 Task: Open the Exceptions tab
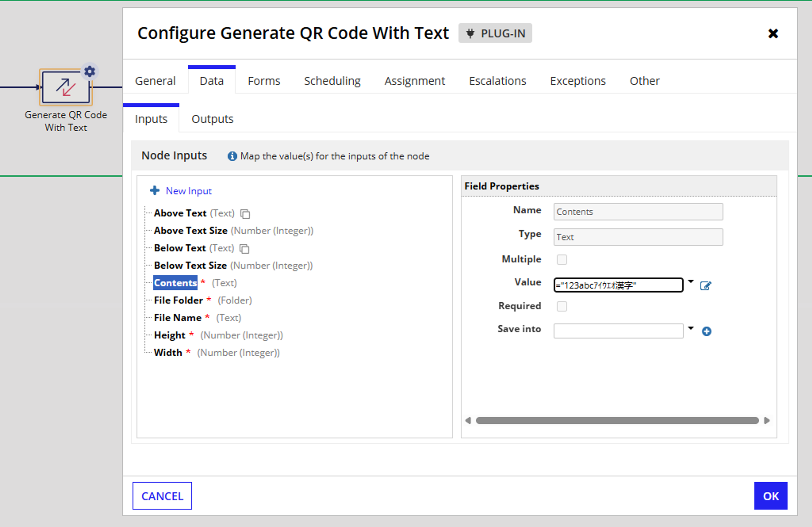pos(578,81)
